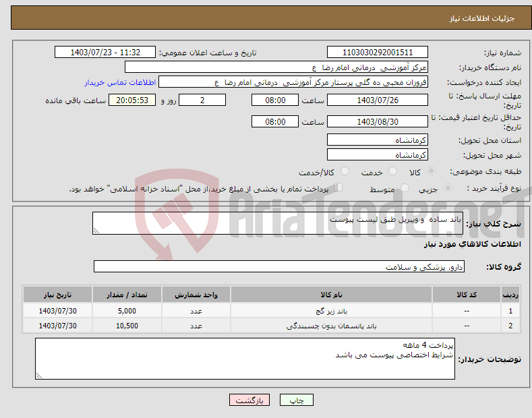Viewport: 532px width, 418px height.
Task: Click the item name باند زیر گچ
Action: click(331, 311)
